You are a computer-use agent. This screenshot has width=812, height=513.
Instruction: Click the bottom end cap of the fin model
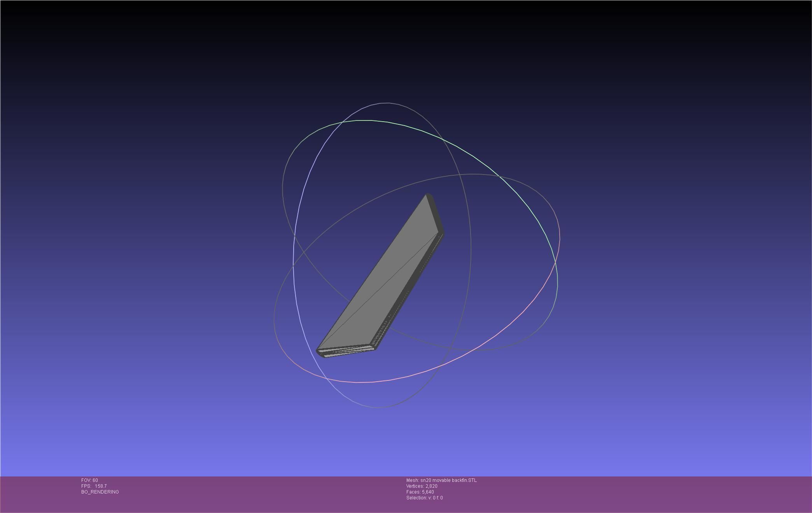345,351
